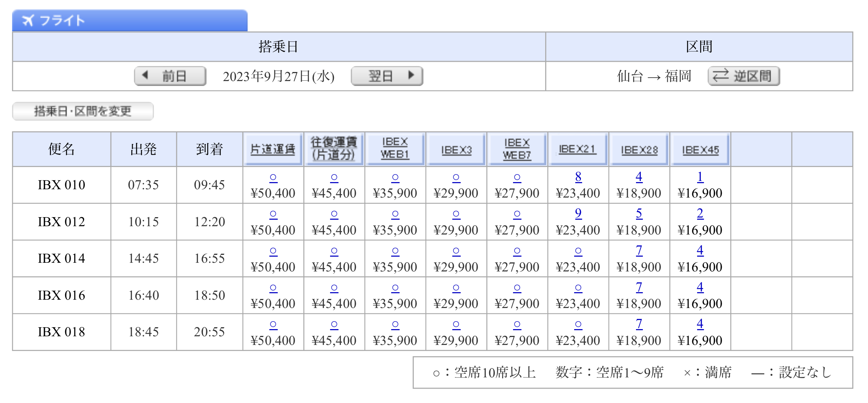Select IBX 018 IBEX3 circle
This screenshot has width=868, height=403.
[456, 325]
